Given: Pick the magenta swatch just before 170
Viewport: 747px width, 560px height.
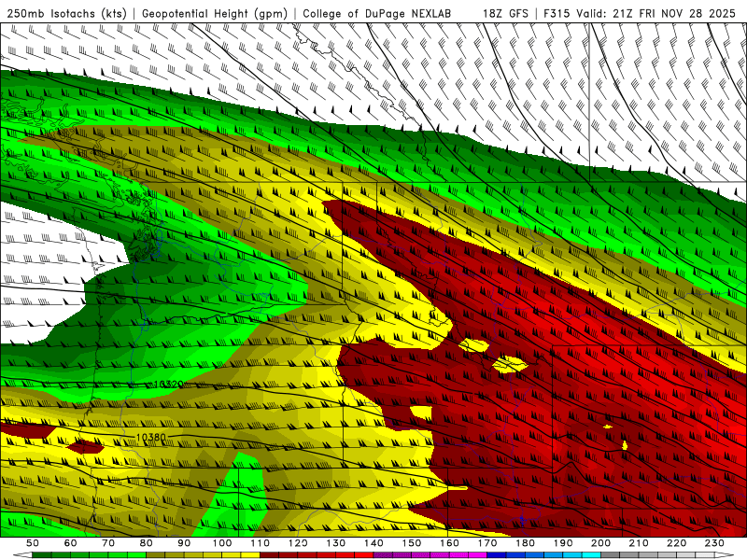Looking at the screenshot, I should click(x=478, y=555).
